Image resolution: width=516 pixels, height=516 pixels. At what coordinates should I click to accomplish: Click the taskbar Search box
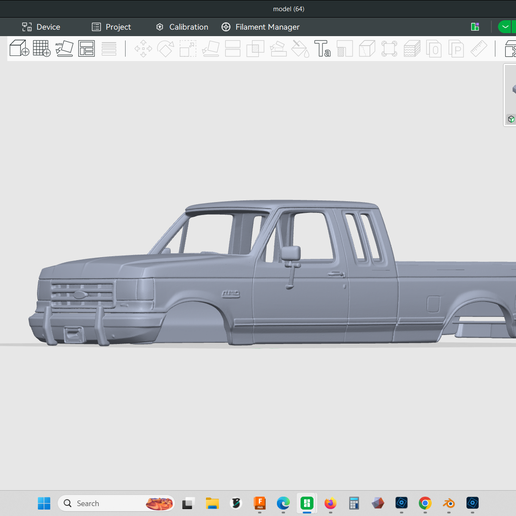coord(116,503)
